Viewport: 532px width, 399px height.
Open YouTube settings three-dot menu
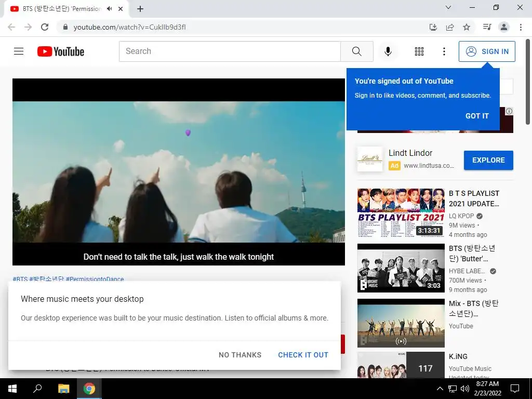tap(444, 51)
